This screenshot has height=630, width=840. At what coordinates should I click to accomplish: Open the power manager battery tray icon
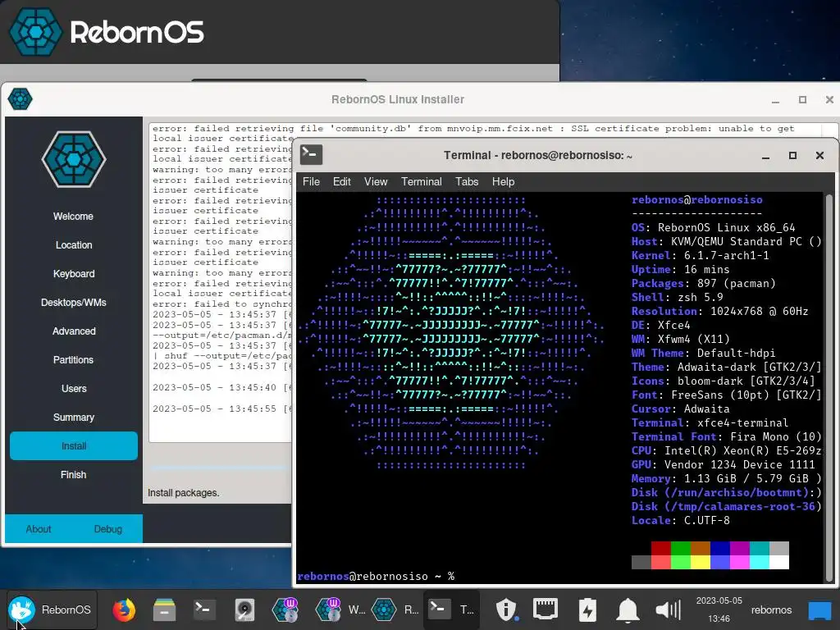point(587,609)
